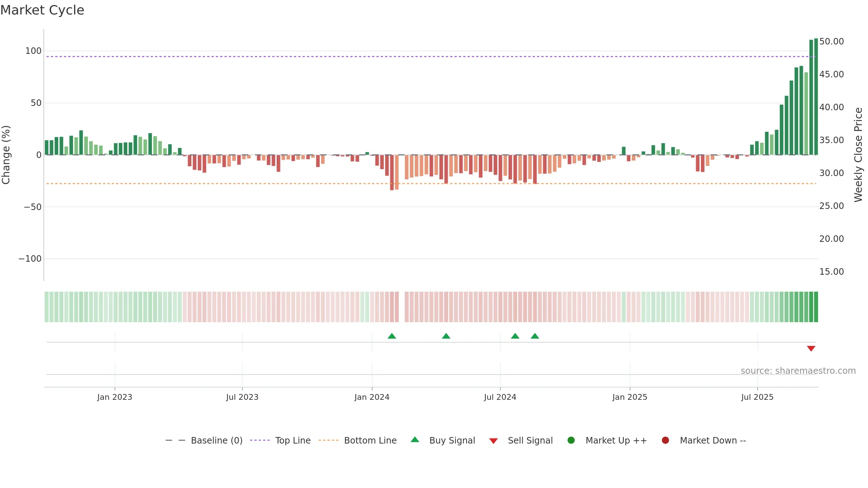Viewport: 868px width, 488px height.
Task: Click the 30.00 price axis tick
Action: 831,173
